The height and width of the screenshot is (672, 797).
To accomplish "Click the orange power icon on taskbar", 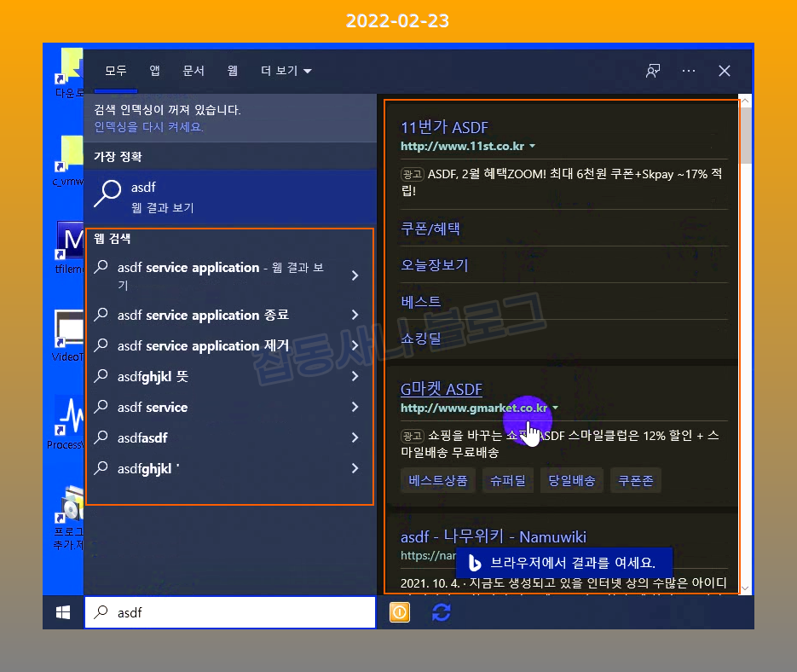I will 400,612.
